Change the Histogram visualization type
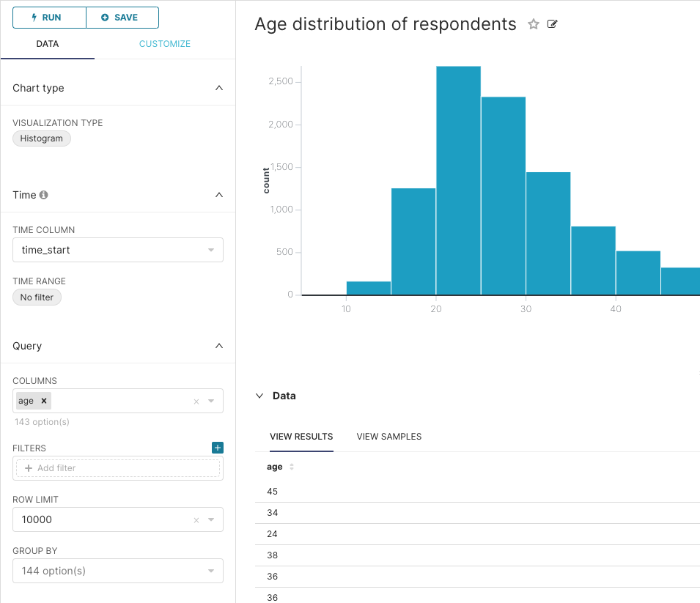This screenshot has width=700, height=603. coord(42,138)
